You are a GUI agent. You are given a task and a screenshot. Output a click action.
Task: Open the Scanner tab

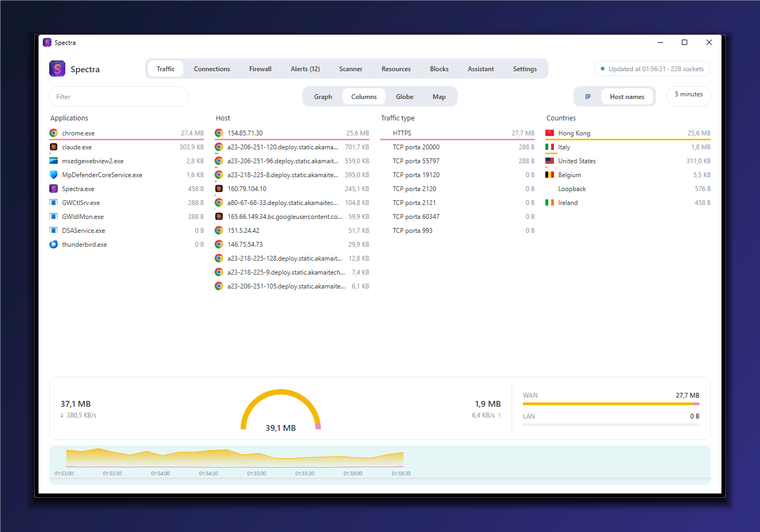[351, 69]
